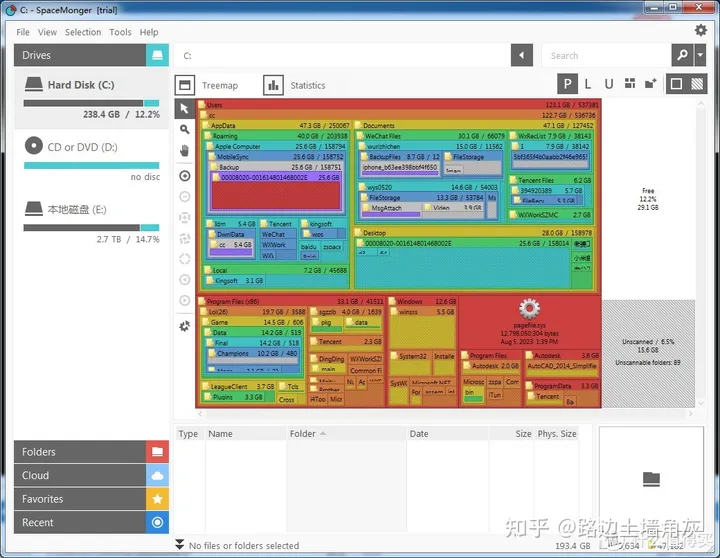Click the Drives panel drive icon
720x558 pixels.
click(x=158, y=55)
